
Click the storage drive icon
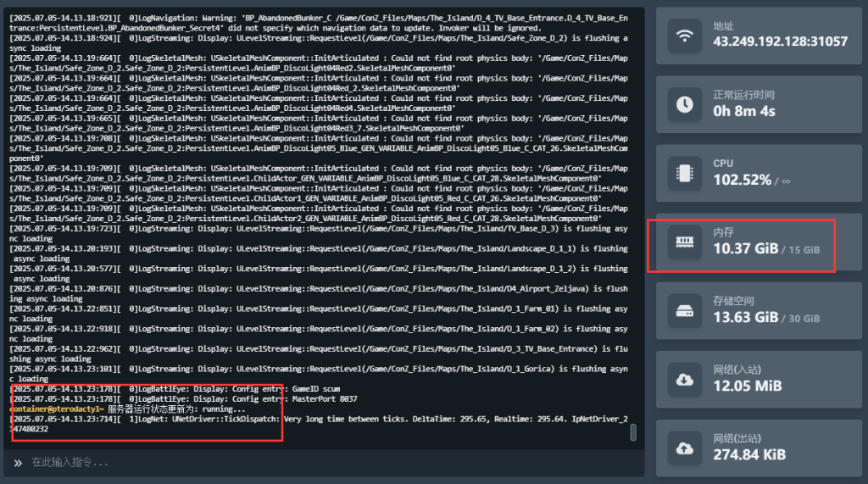684,310
